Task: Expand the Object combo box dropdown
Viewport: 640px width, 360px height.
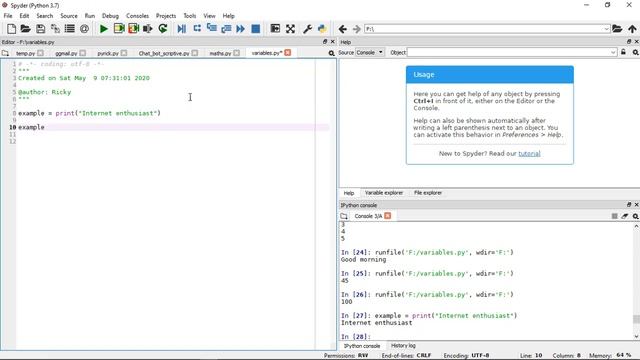Action: 613,52
